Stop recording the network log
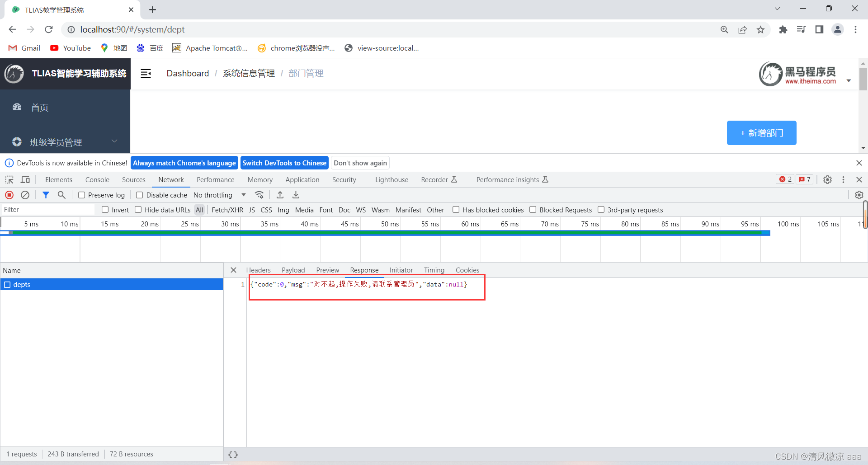 tap(9, 195)
